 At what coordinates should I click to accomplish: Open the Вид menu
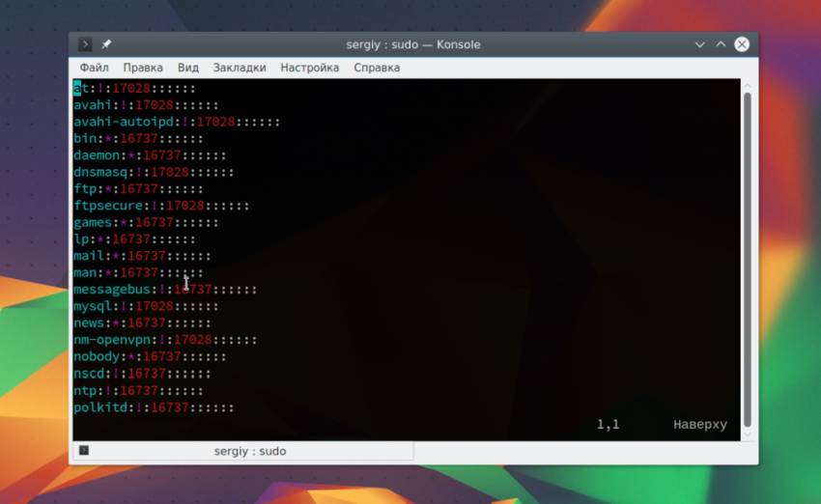pos(188,68)
